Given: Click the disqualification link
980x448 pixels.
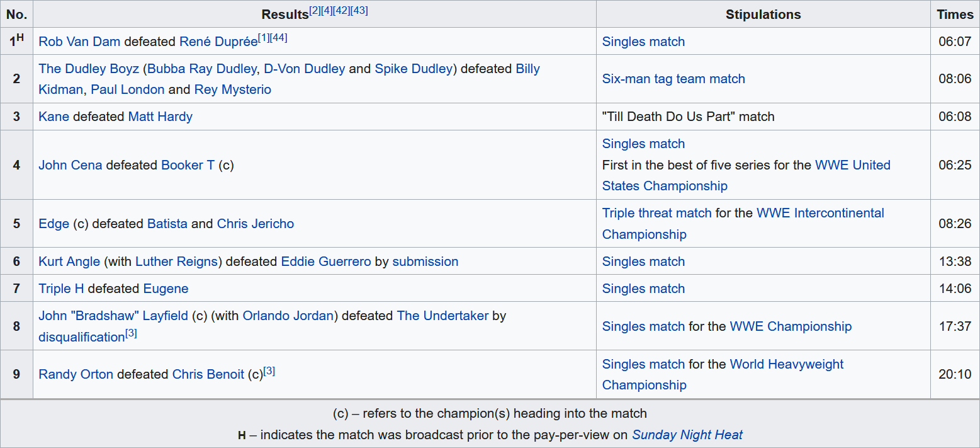Looking at the screenshot, I should tap(81, 337).
